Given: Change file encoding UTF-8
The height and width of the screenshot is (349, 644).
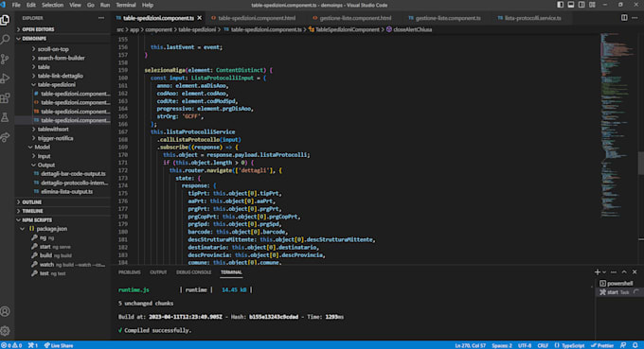Looking at the screenshot, I should click(x=525, y=345).
